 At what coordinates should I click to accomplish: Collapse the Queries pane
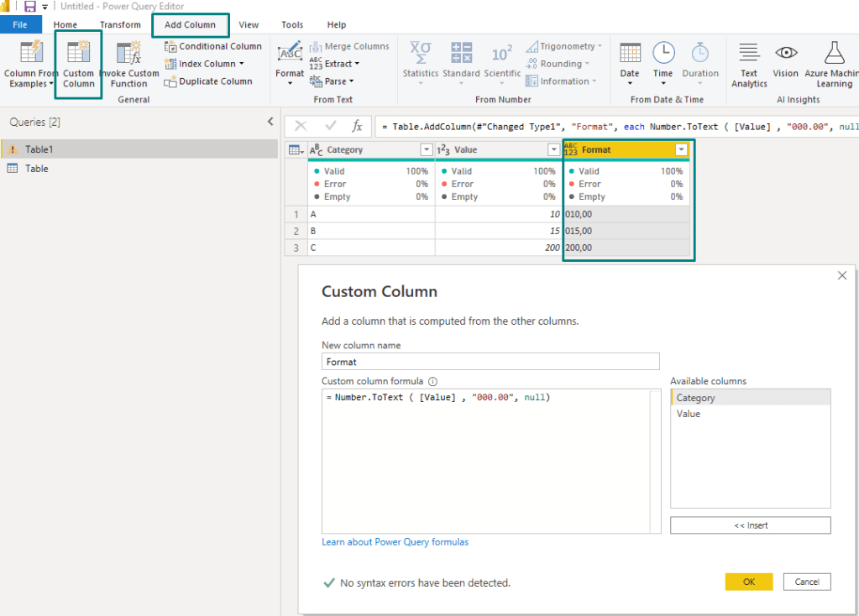click(270, 122)
